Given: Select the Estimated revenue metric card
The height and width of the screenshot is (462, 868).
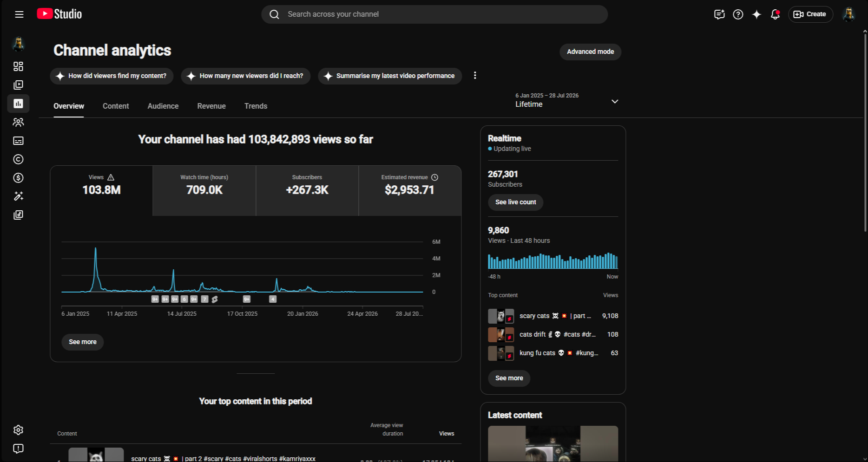Looking at the screenshot, I should coord(410,190).
